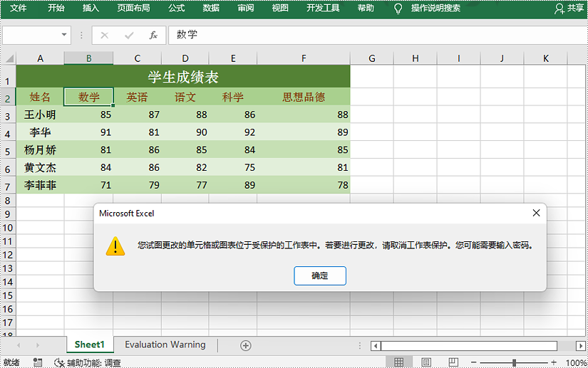Click horizontal scrollbar left arrow
Image resolution: width=588 pixels, height=368 pixels.
click(x=376, y=346)
